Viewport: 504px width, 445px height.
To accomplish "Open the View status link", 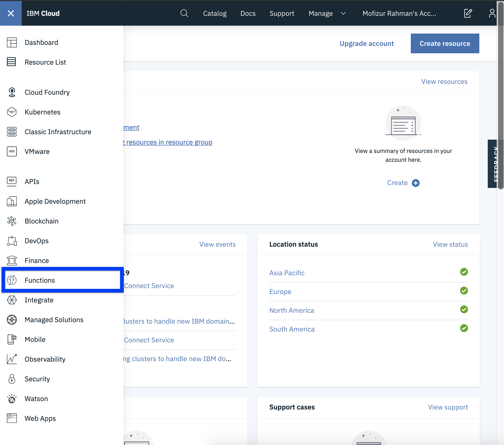I will [450, 244].
